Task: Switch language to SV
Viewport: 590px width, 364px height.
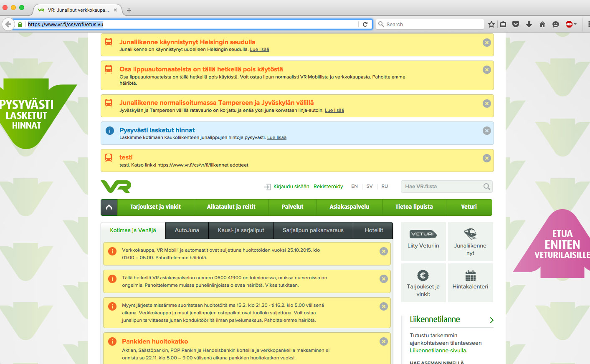Action: click(370, 187)
